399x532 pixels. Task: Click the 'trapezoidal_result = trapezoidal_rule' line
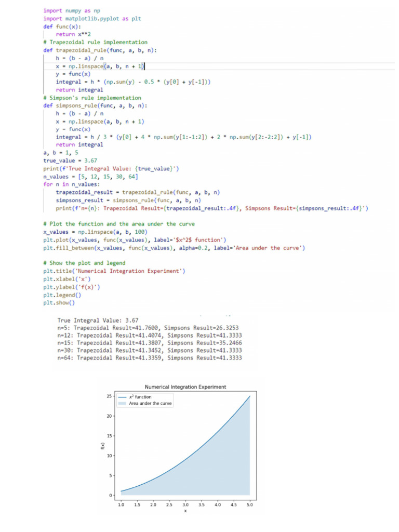[x=138, y=192]
